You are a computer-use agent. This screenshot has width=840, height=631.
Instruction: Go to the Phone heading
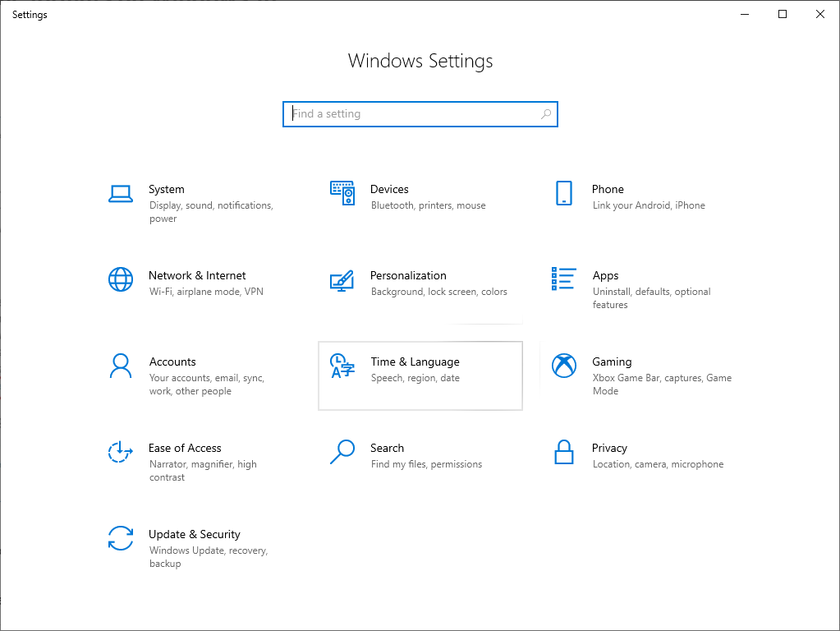608,189
